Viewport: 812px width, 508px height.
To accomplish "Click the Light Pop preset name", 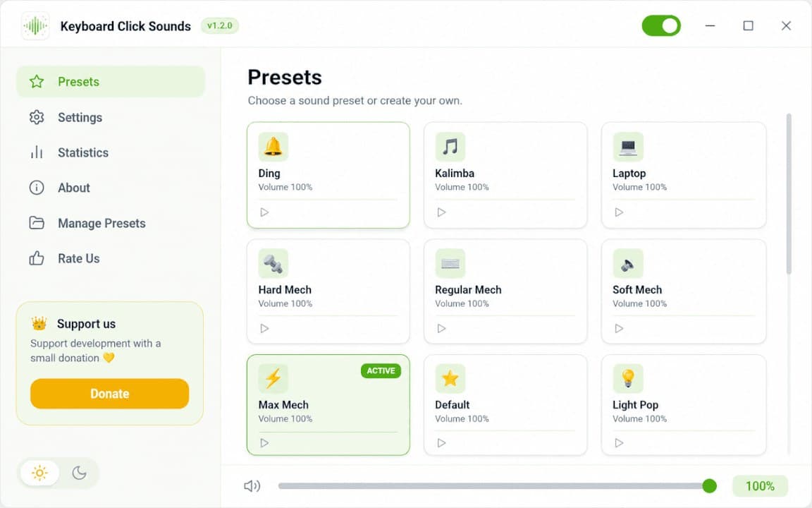I will point(635,405).
